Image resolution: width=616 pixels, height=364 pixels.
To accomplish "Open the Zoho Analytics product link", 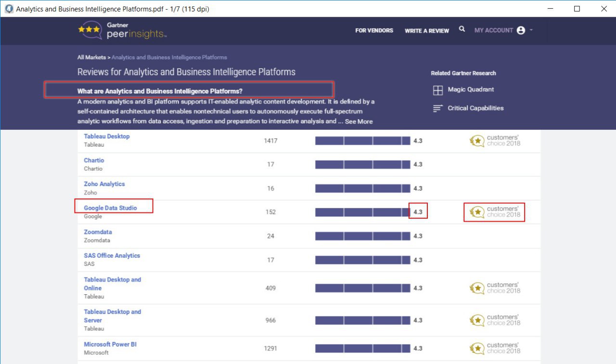I will coord(104,184).
